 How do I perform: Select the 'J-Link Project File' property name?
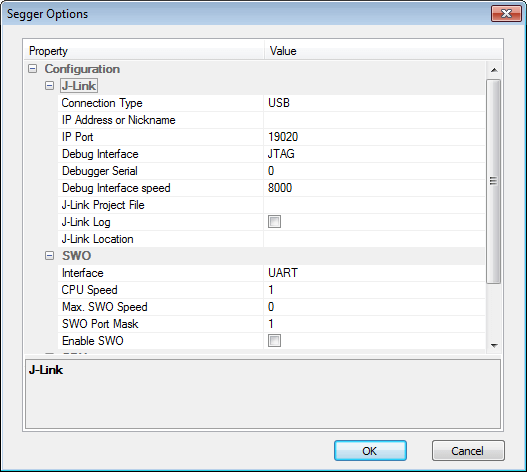pyautogui.click(x=103, y=205)
